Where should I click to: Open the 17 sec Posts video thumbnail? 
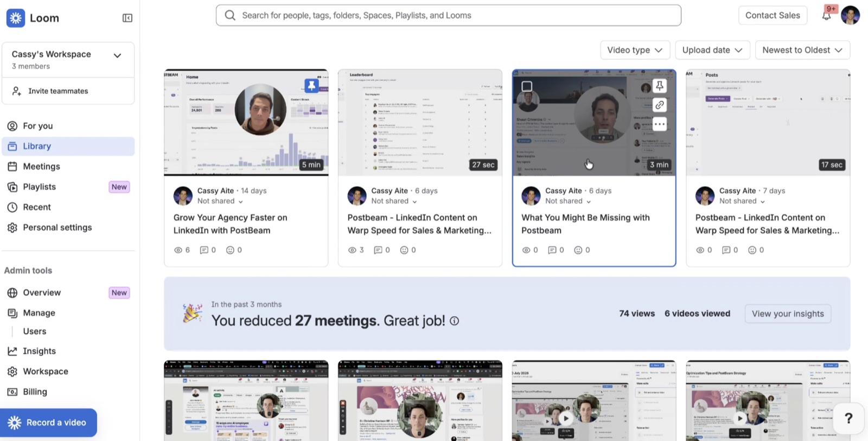point(768,123)
